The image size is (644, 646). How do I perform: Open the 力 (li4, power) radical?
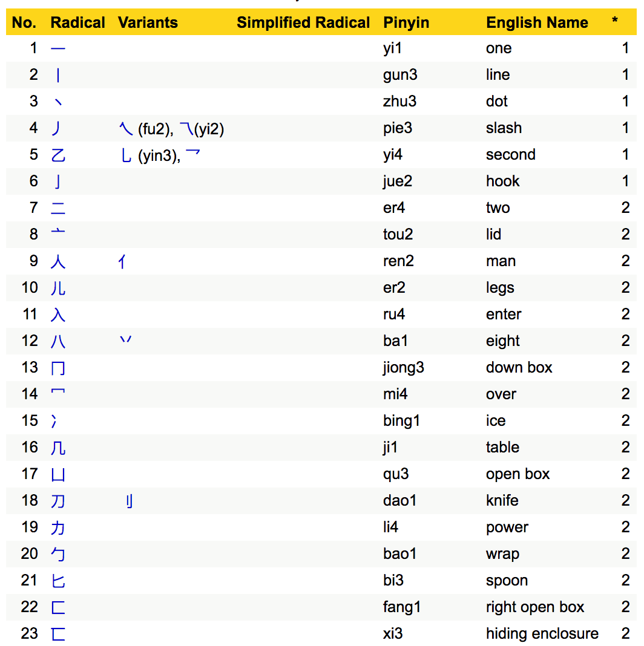[58, 527]
